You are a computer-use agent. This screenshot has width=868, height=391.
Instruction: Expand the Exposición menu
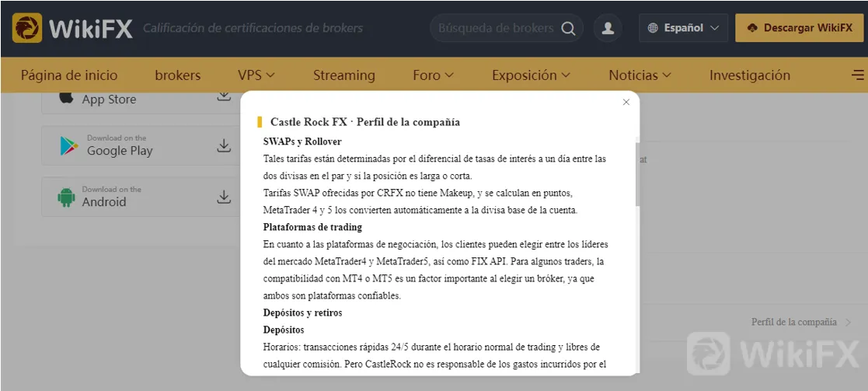531,75
